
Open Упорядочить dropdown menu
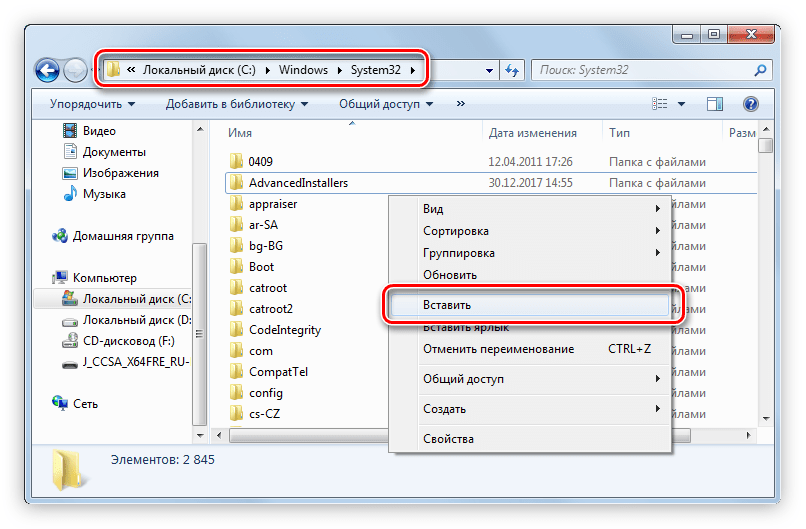click(93, 104)
